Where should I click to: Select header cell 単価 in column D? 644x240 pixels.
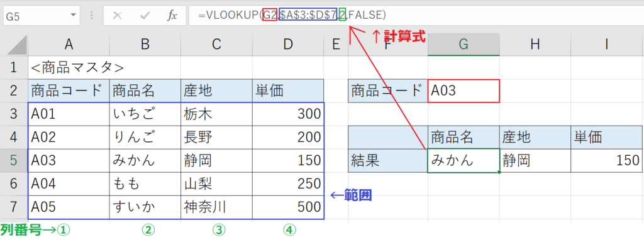288,91
